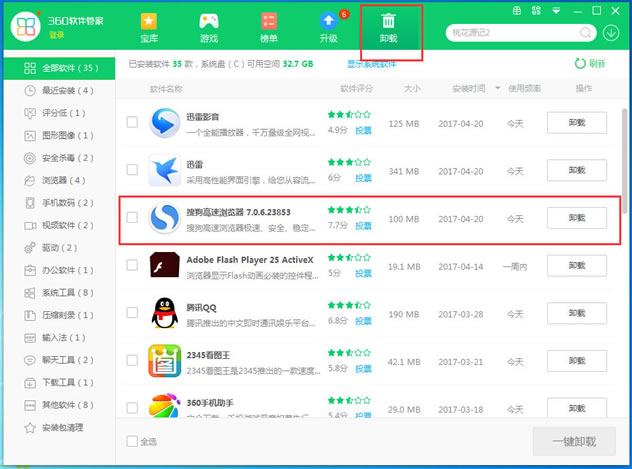Open the 游戏 gamepad icon tab
Screen dimensions: 632x469
coord(209,27)
